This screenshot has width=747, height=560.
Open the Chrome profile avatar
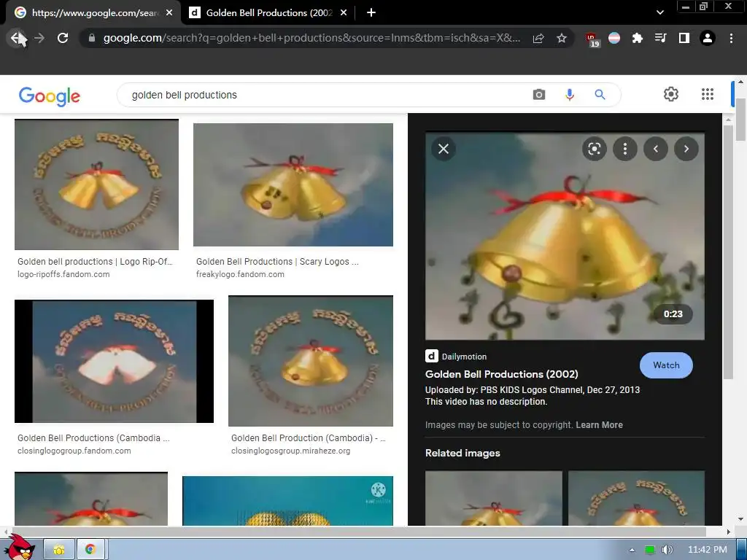(708, 38)
